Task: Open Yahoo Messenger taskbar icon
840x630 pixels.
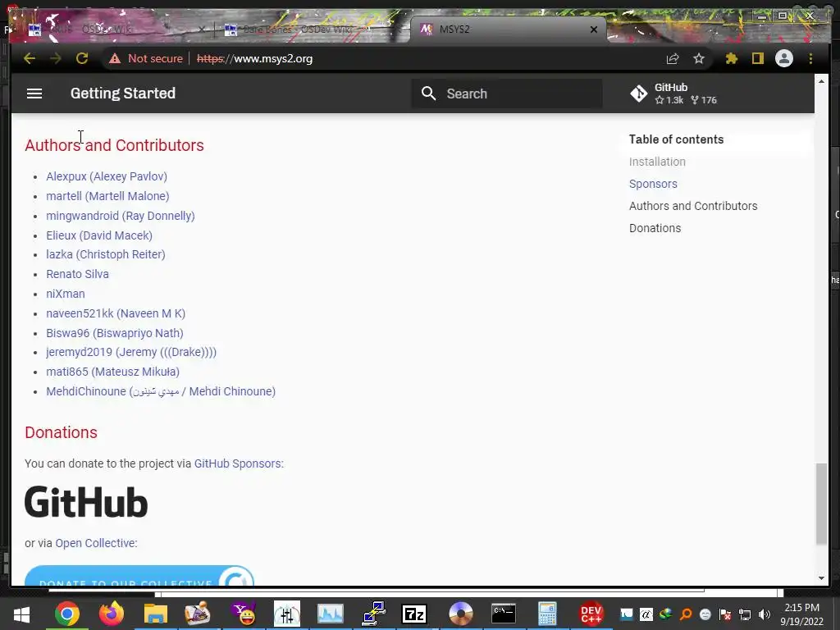Action: pos(244,614)
